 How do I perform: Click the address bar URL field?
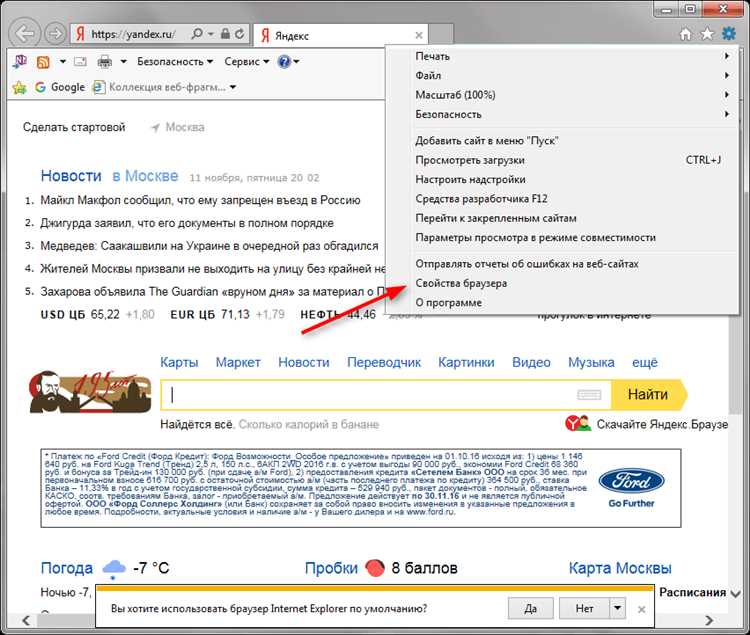(x=134, y=34)
